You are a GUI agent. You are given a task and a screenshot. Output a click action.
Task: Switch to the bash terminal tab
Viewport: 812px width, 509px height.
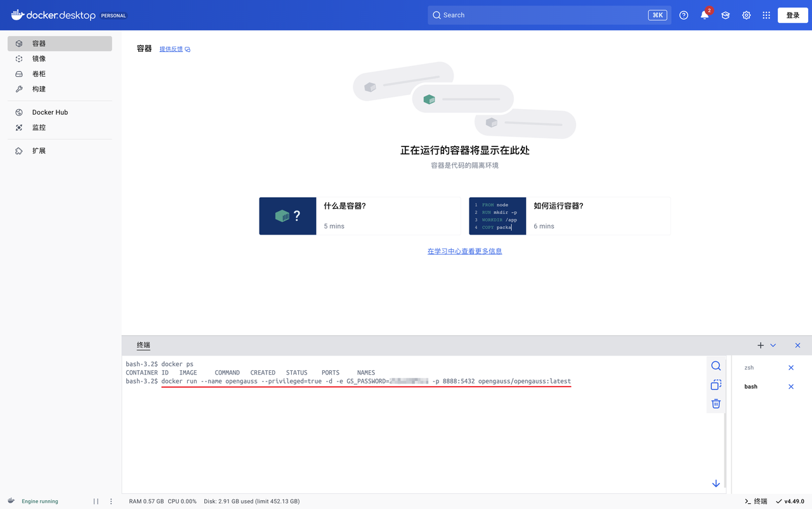click(x=750, y=386)
